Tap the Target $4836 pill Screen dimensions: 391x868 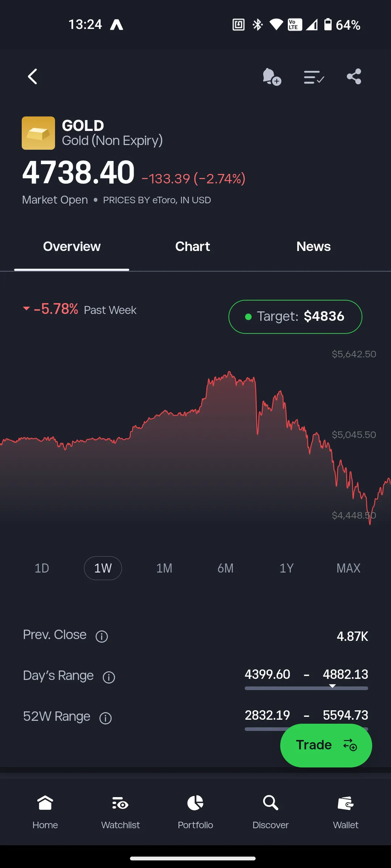pyautogui.click(x=295, y=316)
